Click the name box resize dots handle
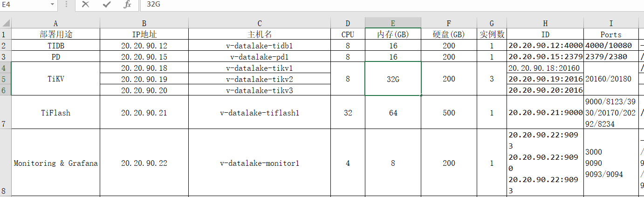The height and width of the screenshot is (197, 644). pyautogui.click(x=67, y=5)
